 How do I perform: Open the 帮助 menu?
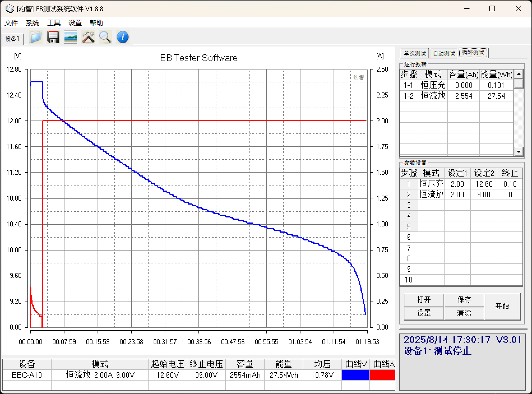click(x=96, y=23)
